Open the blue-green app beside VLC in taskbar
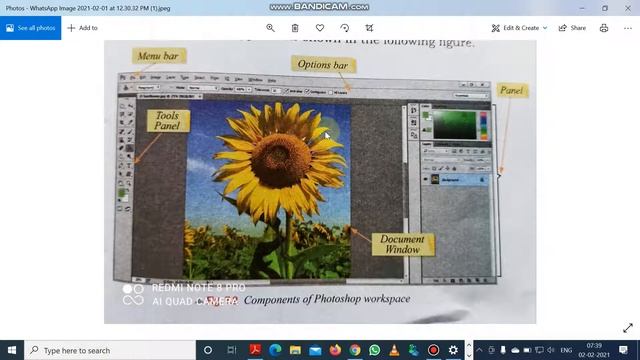640x360 pixels. coord(413,350)
